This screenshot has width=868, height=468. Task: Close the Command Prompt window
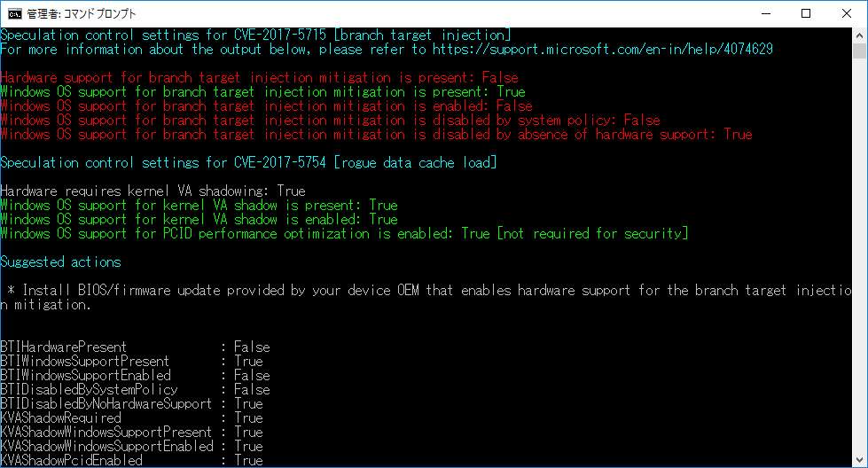click(x=846, y=12)
